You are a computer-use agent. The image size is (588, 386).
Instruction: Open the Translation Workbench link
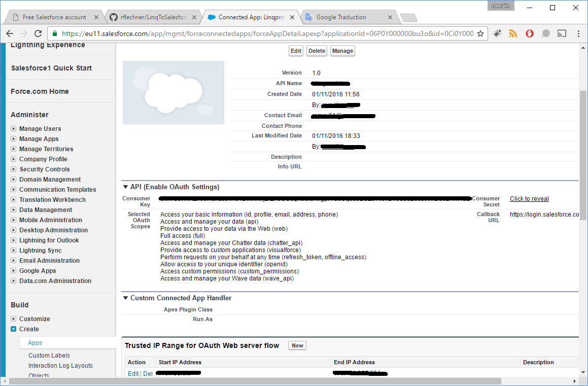[52, 200]
